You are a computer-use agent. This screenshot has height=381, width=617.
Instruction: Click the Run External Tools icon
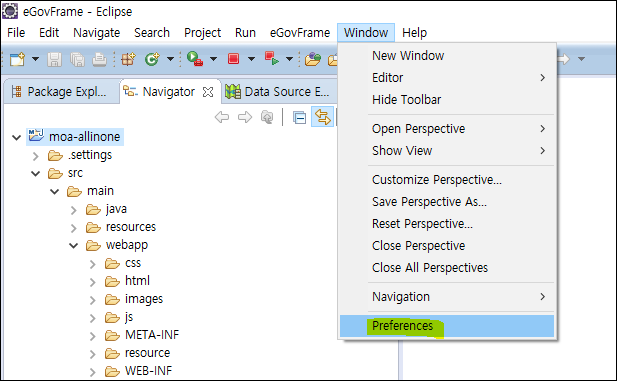coord(195,59)
